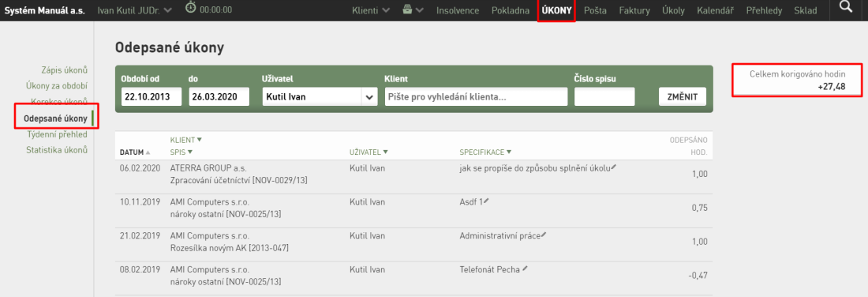Edit pencil next to Asdf 1
Viewport: 868px width, 297px height.
coord(487,201)
